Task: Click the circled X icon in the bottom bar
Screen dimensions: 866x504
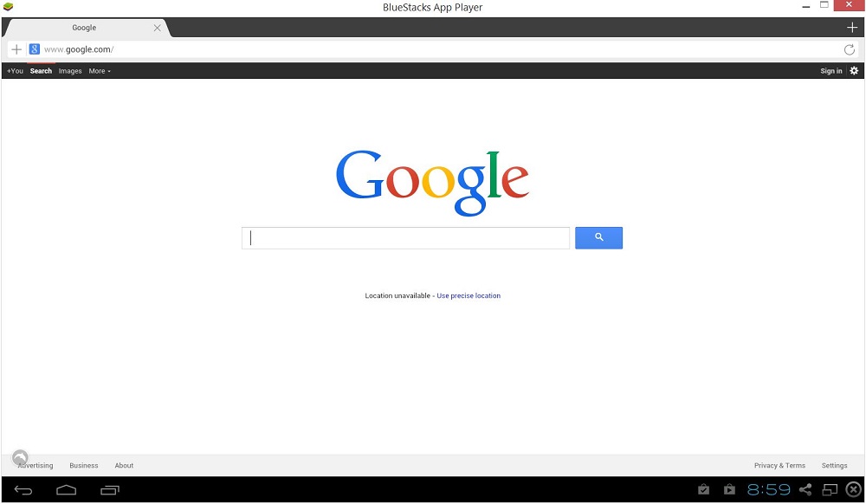Action: coord(854,489)
